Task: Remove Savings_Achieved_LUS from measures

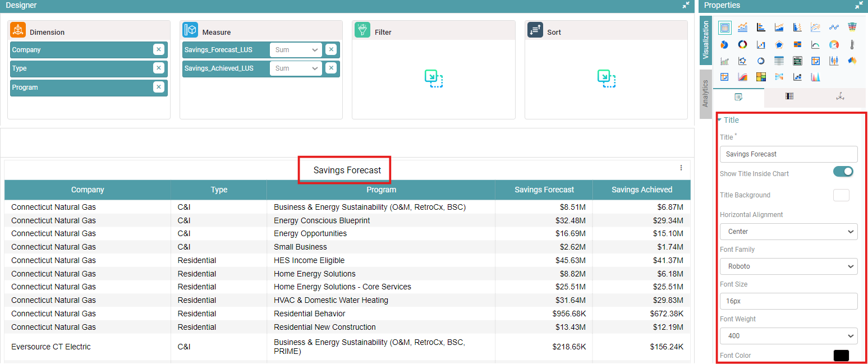Action: [331, 68]
